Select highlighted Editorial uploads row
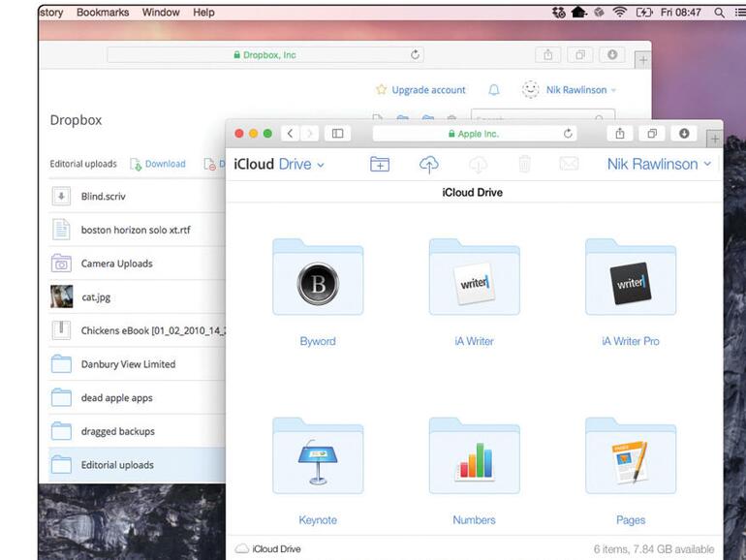 coord(138,464)
